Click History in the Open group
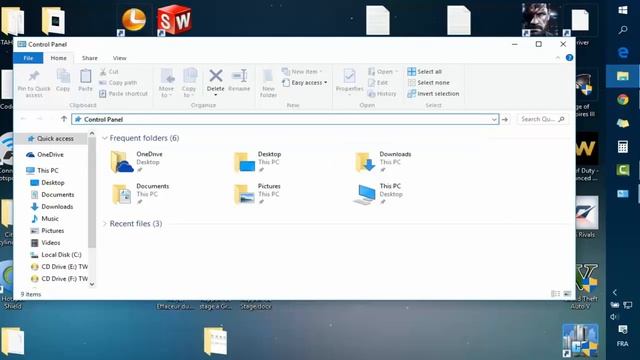The width and height of the screenshot is (640, 360). point(382,94)
